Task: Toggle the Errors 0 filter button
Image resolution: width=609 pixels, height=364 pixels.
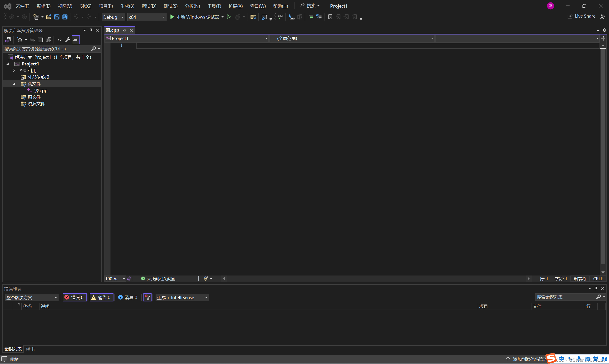Action: tap(74, 298)
